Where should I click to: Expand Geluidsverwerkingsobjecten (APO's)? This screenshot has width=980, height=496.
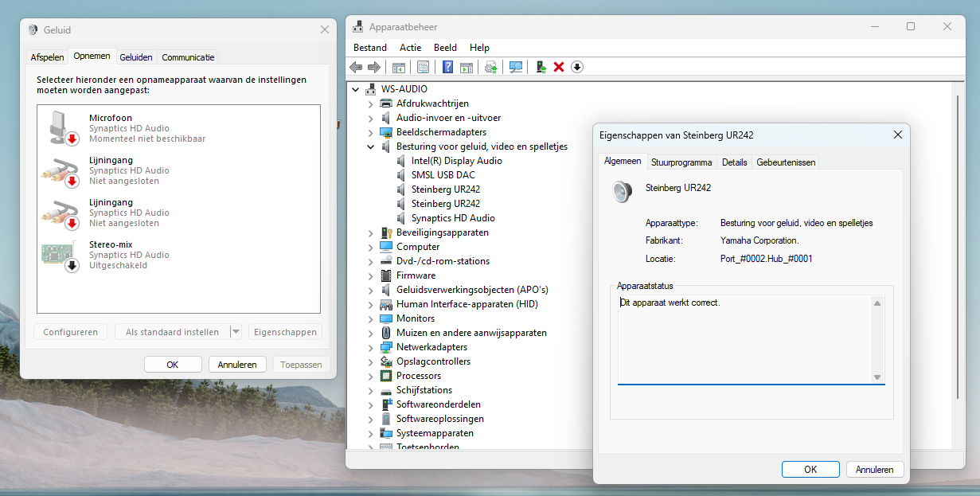point(371,290)
